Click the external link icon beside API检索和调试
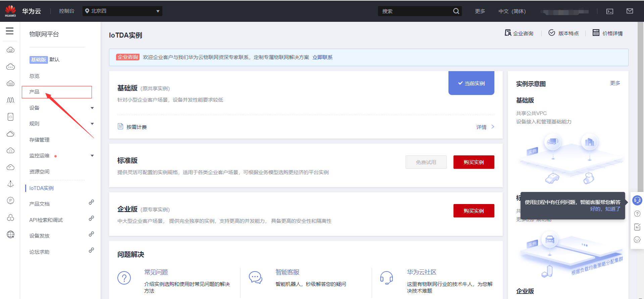The image size is (644, 299). (x=91, y=218)
